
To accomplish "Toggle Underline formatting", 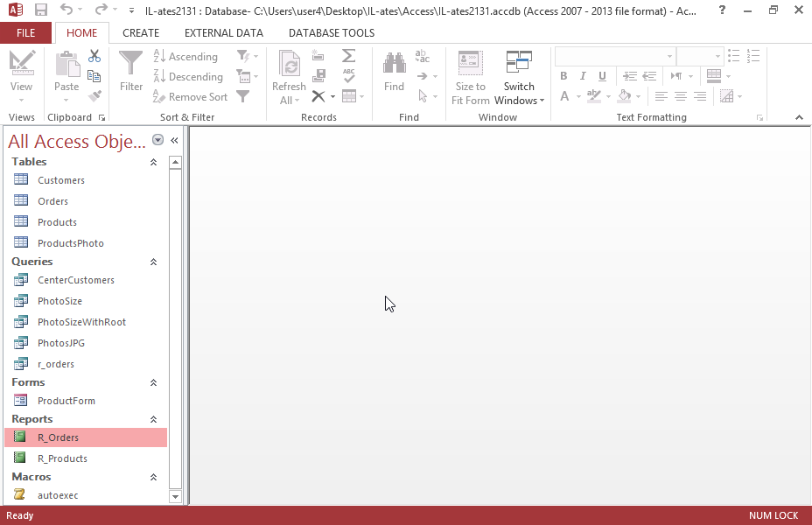I will point(602,76).
